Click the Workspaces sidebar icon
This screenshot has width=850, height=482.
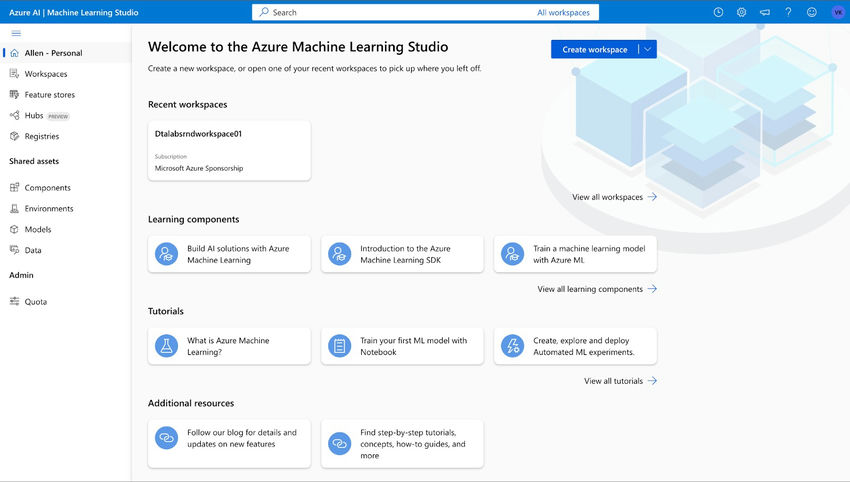[15, 74]
